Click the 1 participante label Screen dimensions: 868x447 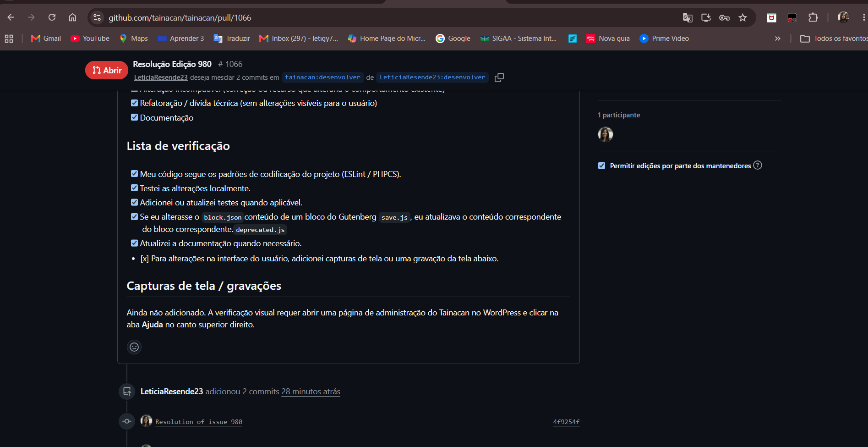pos(619,115)
